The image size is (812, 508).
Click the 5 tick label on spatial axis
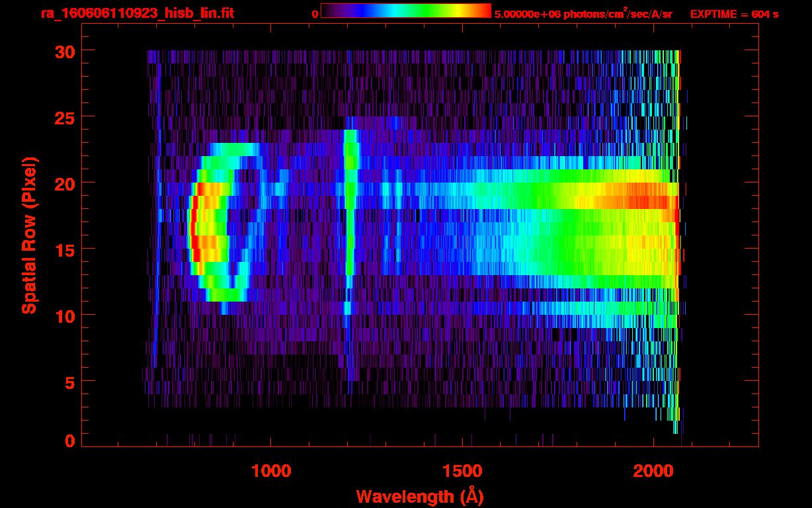pos(69,382)
